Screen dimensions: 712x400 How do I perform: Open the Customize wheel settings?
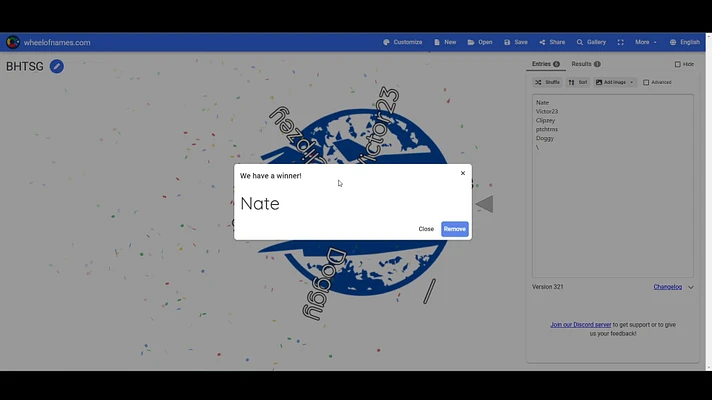pos(403,42)
